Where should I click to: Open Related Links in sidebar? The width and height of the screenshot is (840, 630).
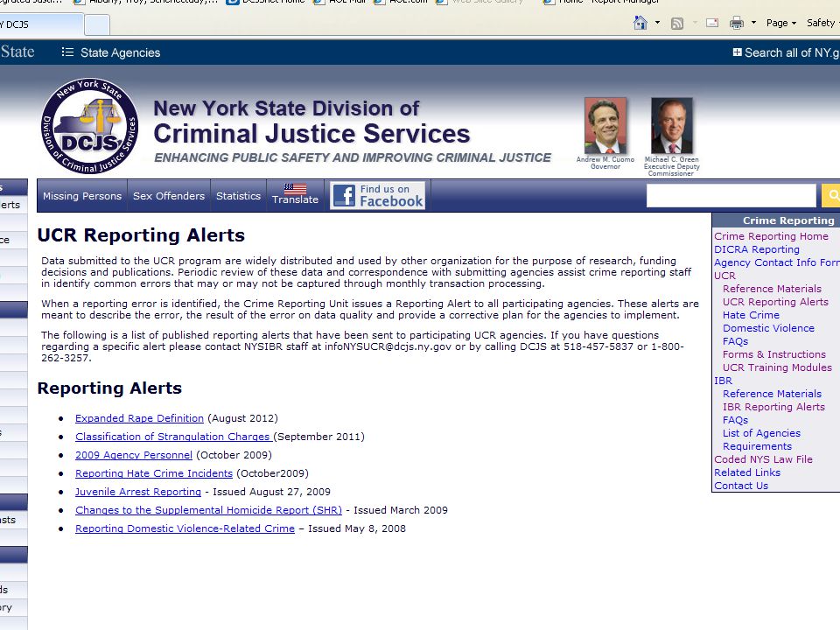click(x=746, y=472)
